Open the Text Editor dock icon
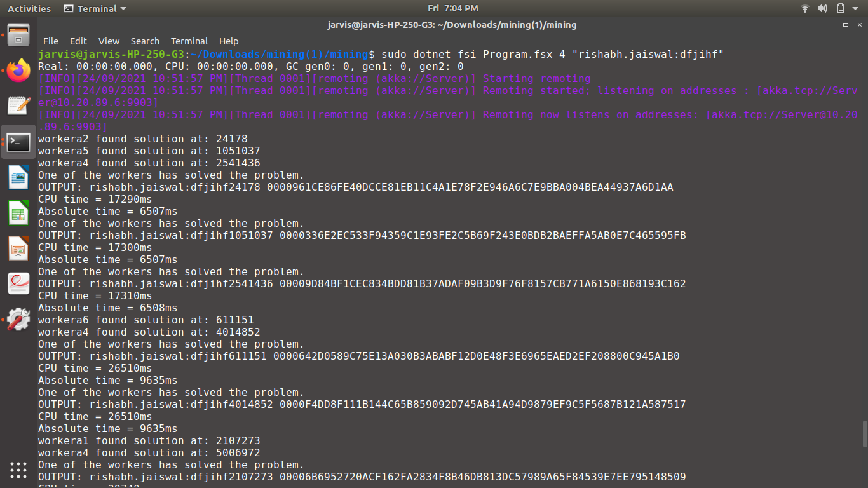Image resolution: width=868 pixels, height=488 pixels. coord(18,105)
